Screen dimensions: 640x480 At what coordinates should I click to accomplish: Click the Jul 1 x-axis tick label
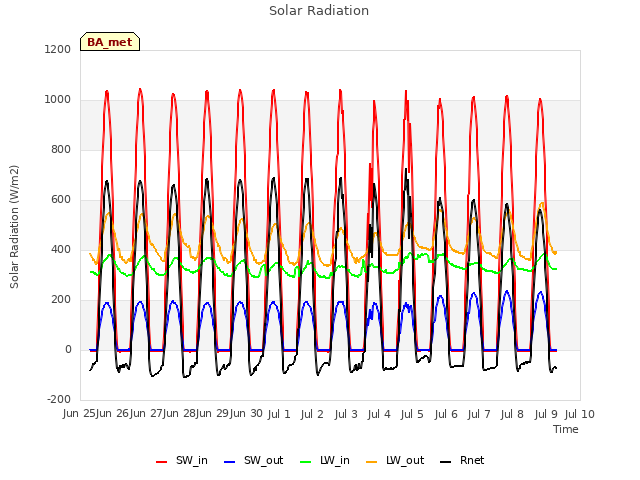click(279, 414)
